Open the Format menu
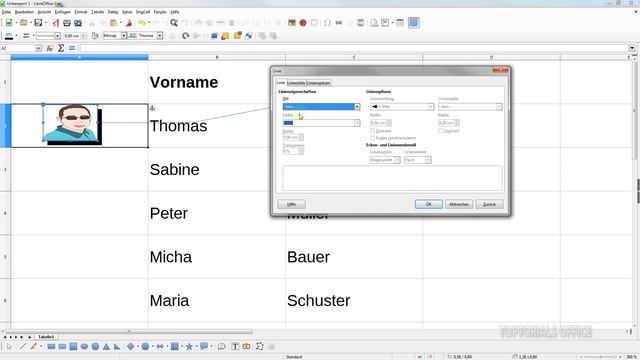This screenshot has width=640, height=360. point(81,12)
